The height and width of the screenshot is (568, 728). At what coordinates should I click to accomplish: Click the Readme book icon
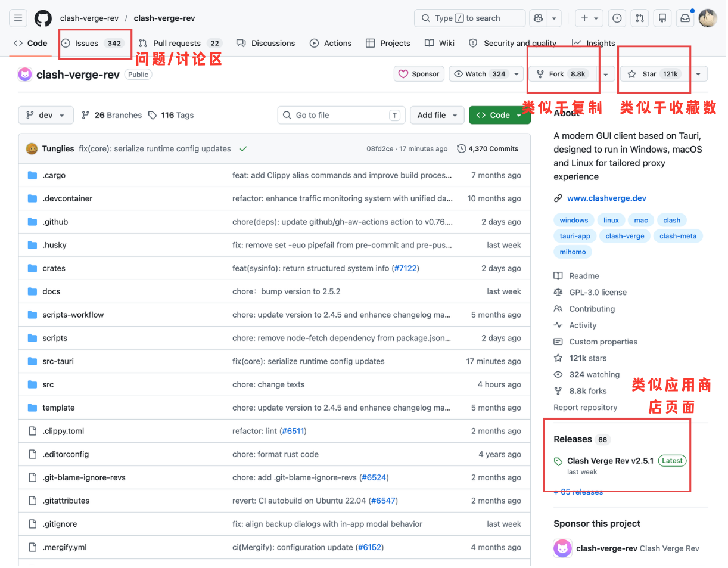pyautogui.click(x=558, y=276)
